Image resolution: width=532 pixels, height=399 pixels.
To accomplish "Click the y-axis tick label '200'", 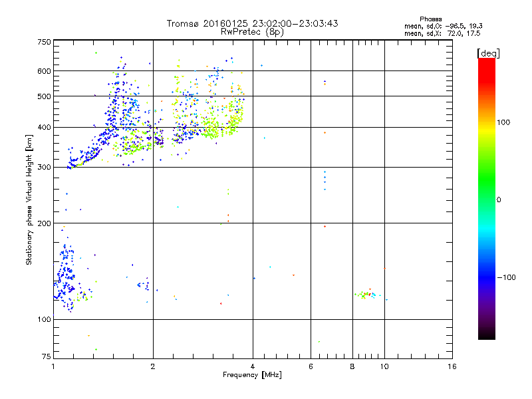I will 44,223.
